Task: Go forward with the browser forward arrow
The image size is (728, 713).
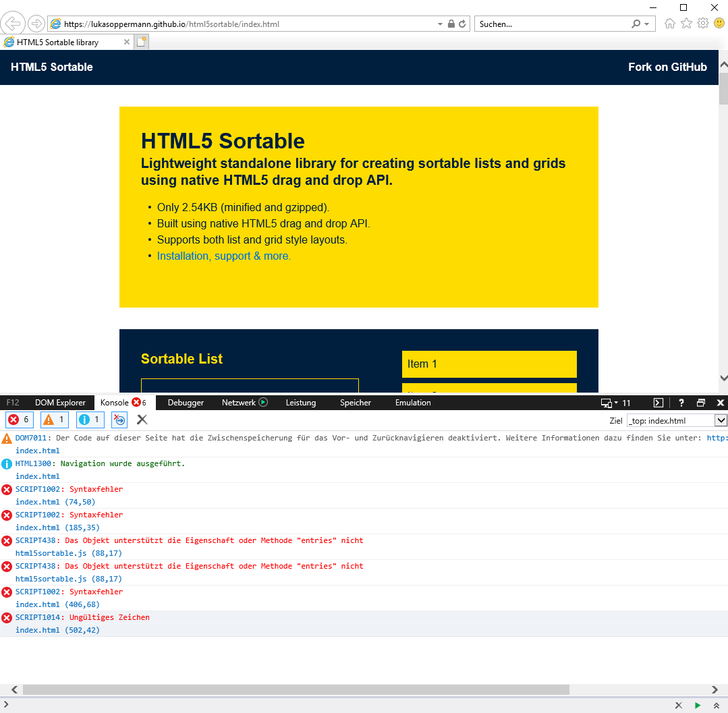Action: 36,23
